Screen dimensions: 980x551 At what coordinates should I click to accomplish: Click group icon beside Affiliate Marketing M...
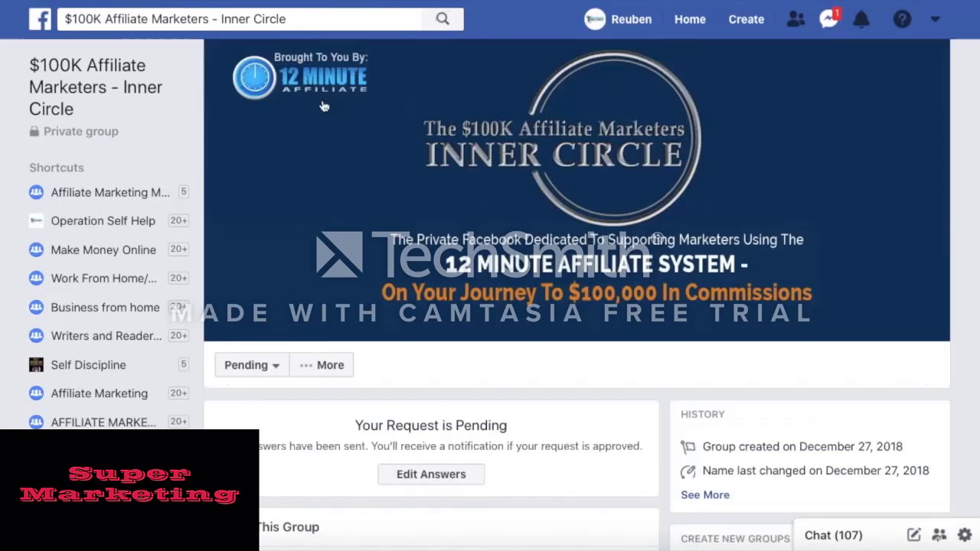point(36,192)
